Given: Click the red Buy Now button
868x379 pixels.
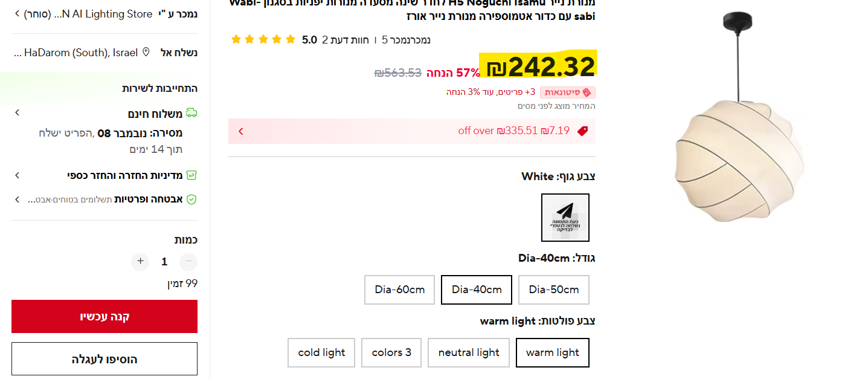Looking at the screenshot, I should pos(104,316).
